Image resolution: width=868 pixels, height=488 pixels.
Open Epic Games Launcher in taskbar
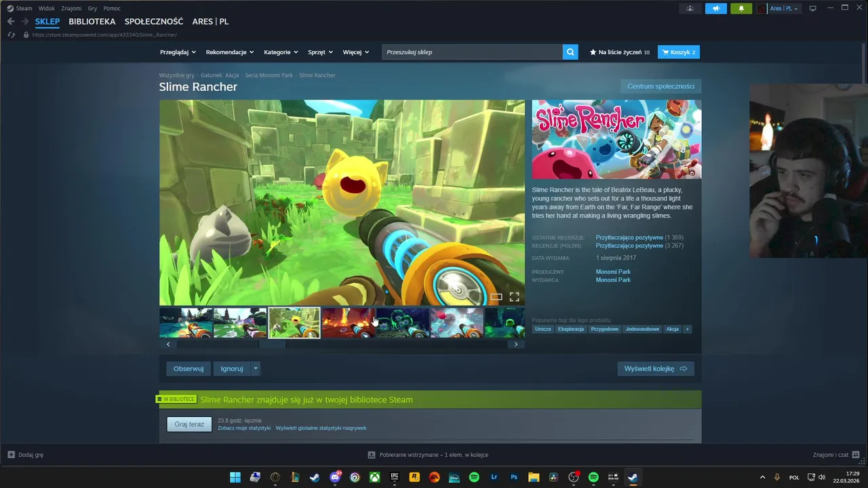395,477
